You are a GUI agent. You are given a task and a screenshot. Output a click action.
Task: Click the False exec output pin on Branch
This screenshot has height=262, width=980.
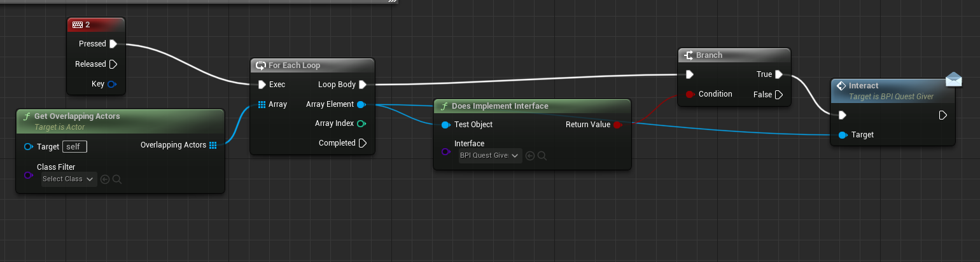[x=779, y=95]
